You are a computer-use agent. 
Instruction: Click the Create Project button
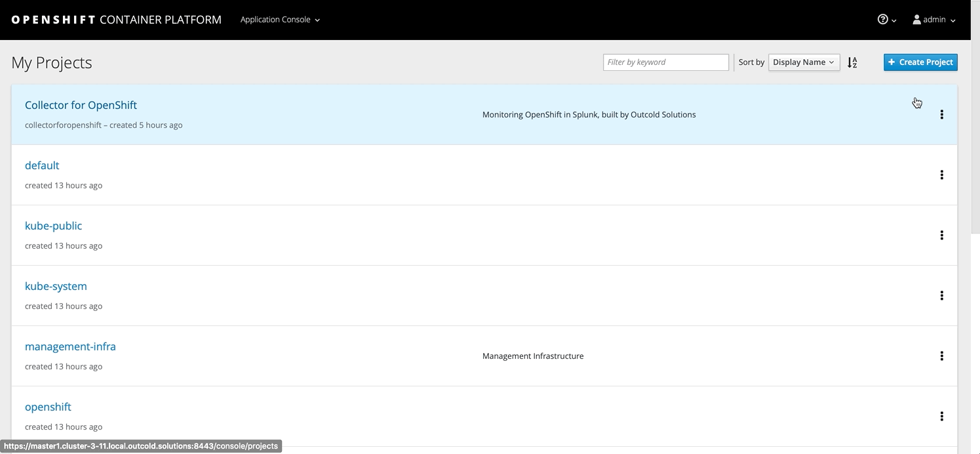920,62
